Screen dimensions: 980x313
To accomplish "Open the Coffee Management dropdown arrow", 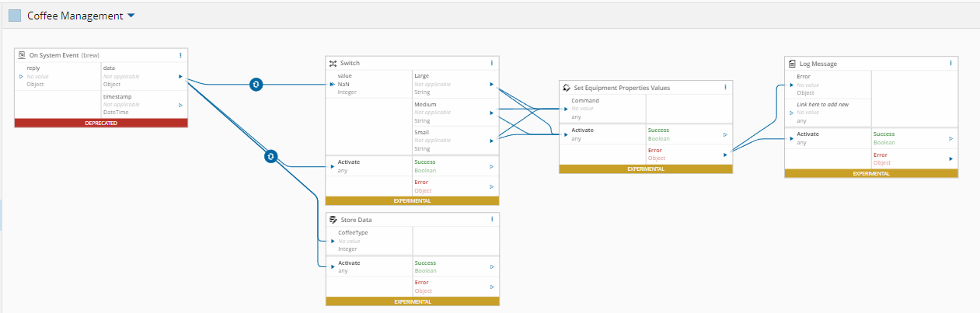I will coord(131,16).
